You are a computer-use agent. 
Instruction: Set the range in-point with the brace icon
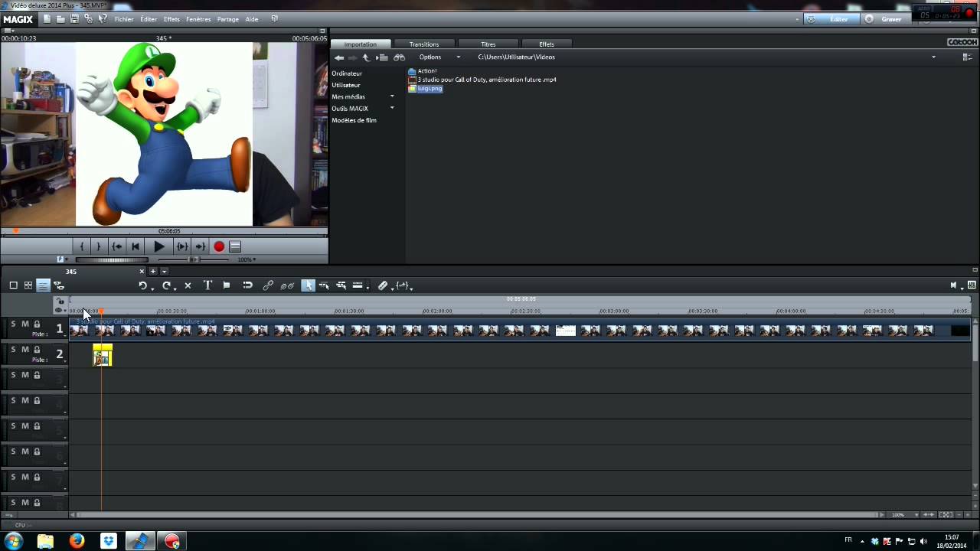tap(82, 246)
